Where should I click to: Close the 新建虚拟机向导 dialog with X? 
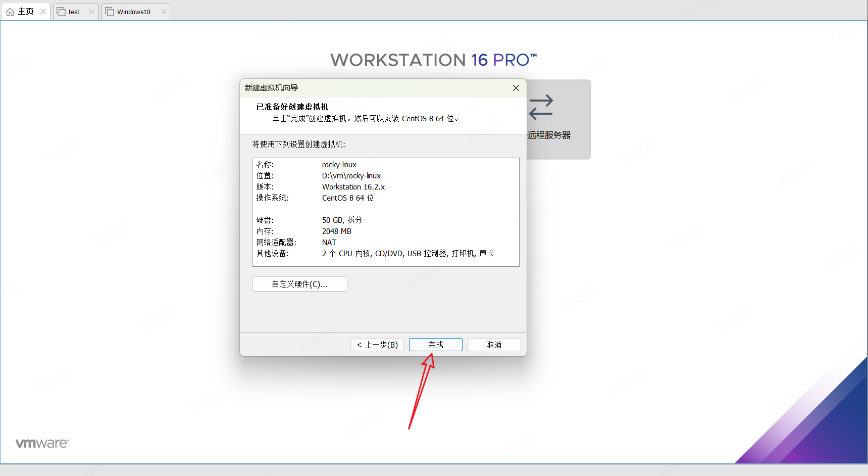[516, 88]
